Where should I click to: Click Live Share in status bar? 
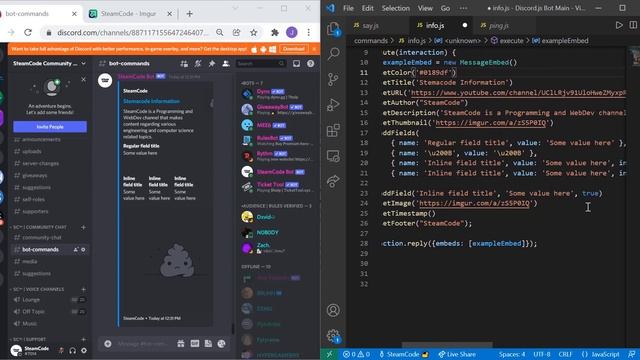click(x=457, y=354)
